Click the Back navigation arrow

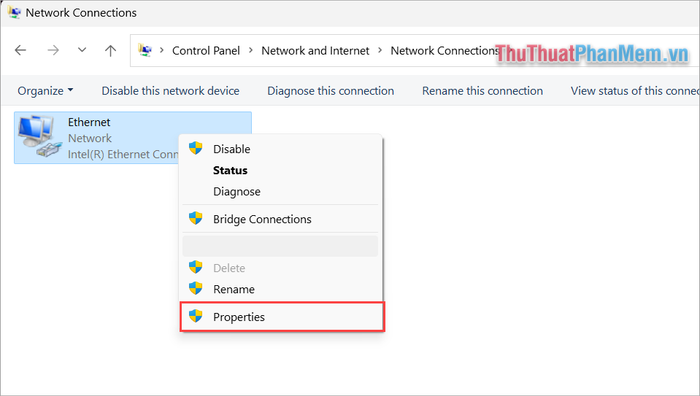[x=21, y=50]
